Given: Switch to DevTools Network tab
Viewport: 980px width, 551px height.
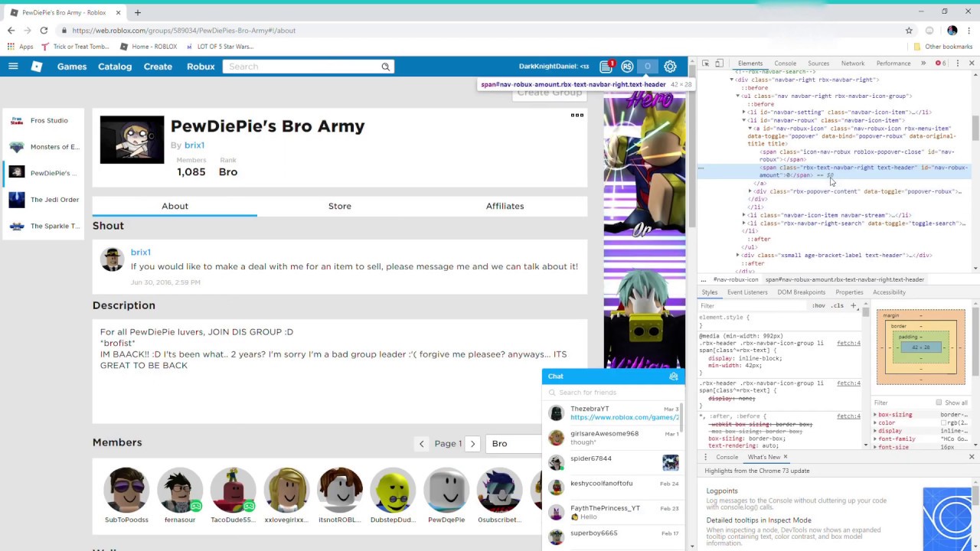Looking at the screenshot, I should (852, 64).
